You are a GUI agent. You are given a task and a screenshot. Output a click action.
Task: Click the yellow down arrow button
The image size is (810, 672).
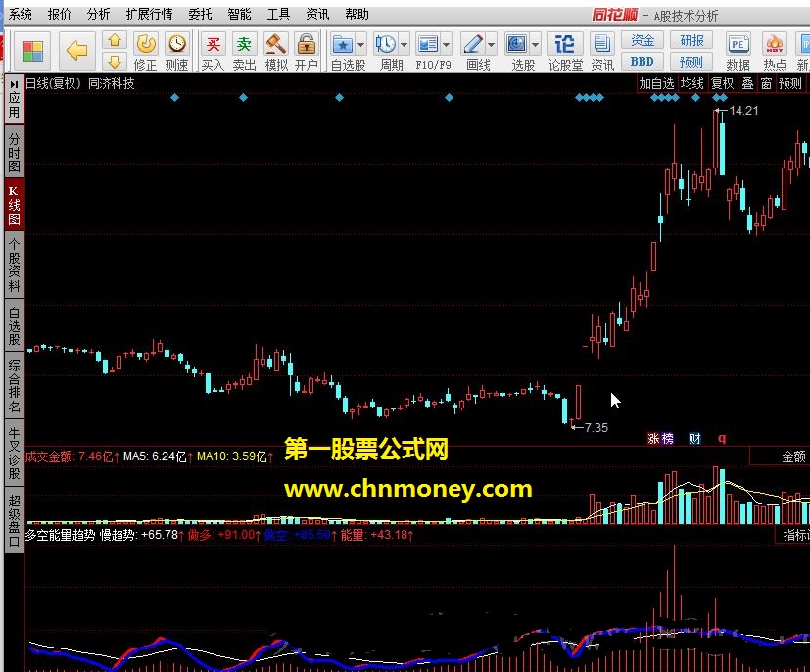pos(115,62)
